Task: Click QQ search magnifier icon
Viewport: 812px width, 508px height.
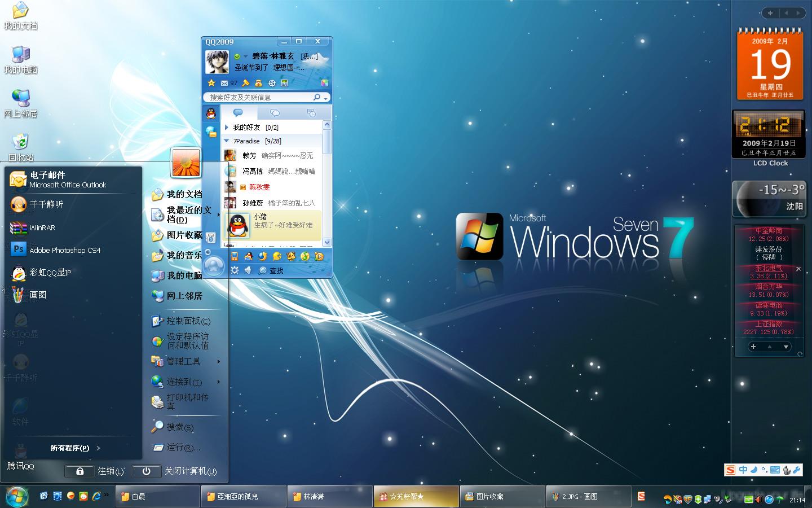Action: (317, 97)
